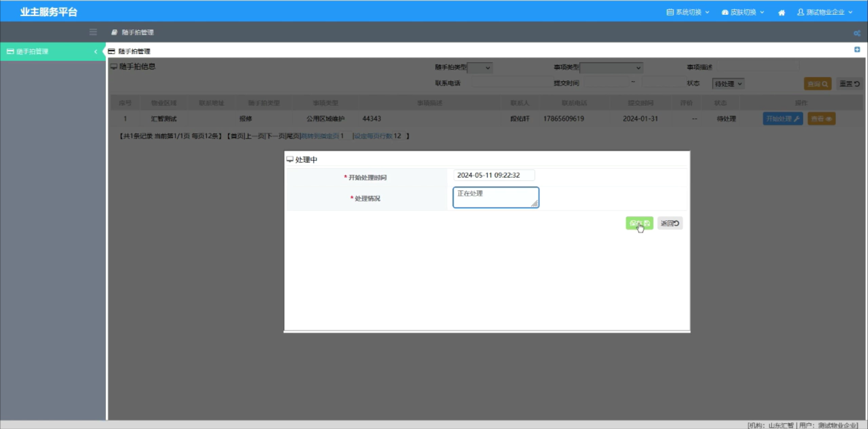Click the plus expand icon on panel

[857, 50]
